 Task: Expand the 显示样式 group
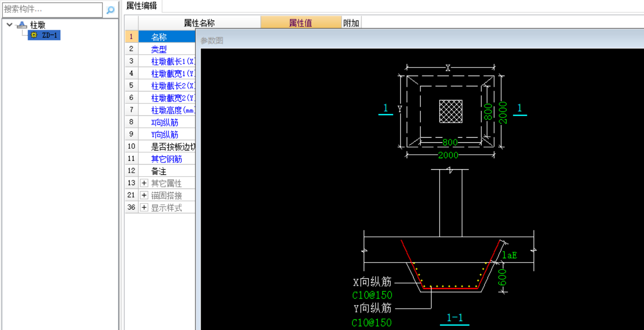144,207
